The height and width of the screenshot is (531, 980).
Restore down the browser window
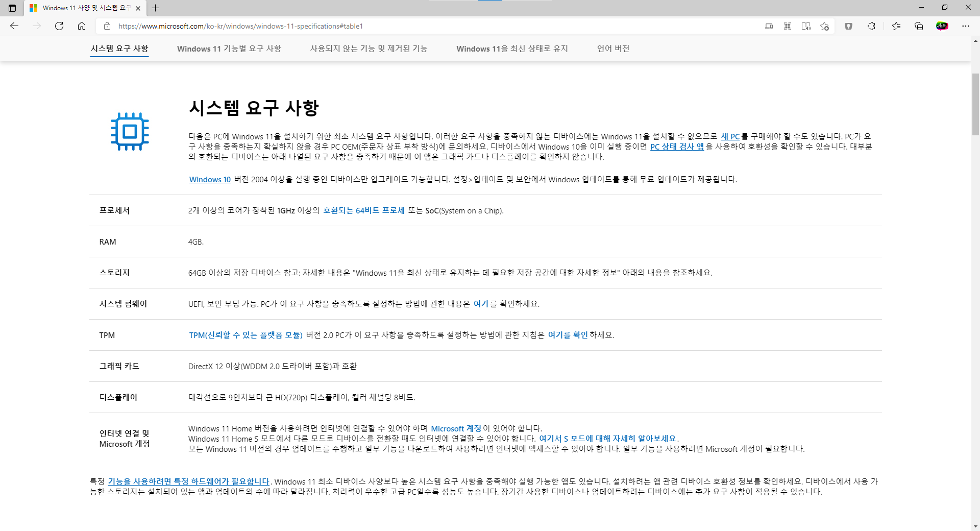[x=944, y=8]
